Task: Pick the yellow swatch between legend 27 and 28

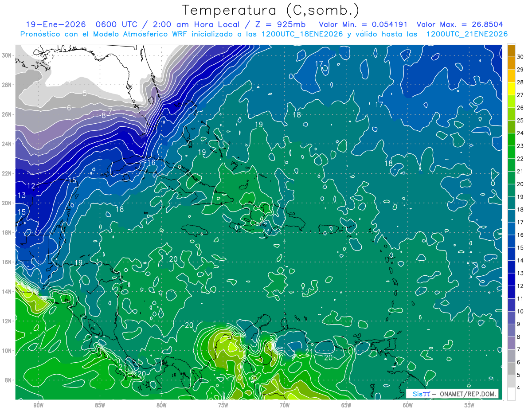Action: [511, 89]
